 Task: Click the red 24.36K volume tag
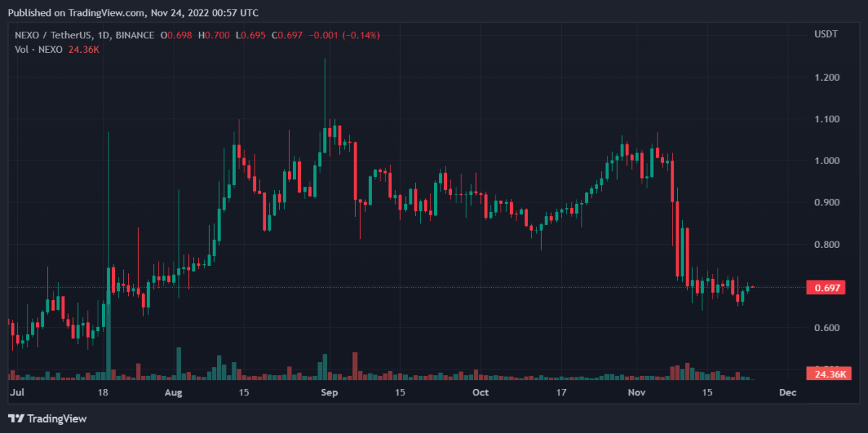pos(827,374)
